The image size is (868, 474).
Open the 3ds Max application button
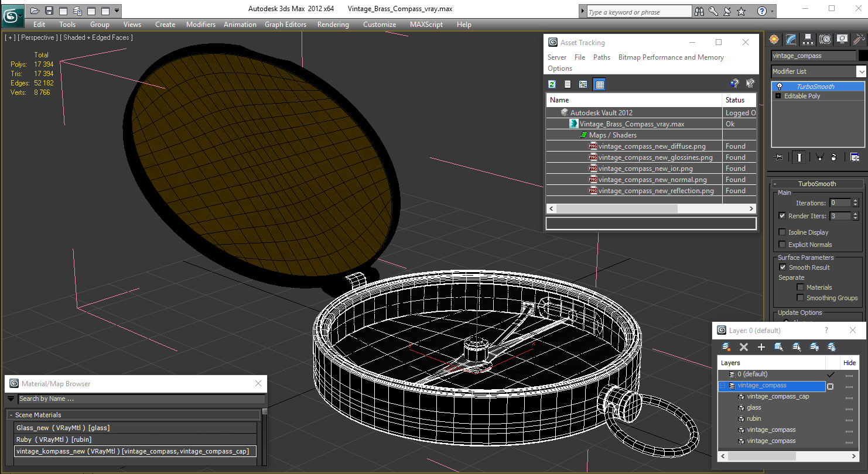pos(12,15)
